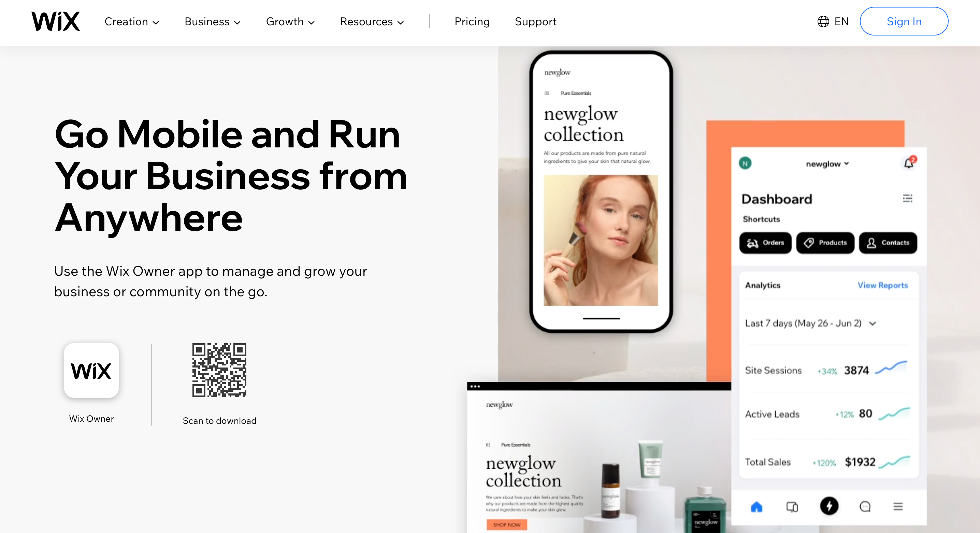Click the Contacts shortcut icon
This screenshot has width=980, height=533.
(x=886, y=242)
